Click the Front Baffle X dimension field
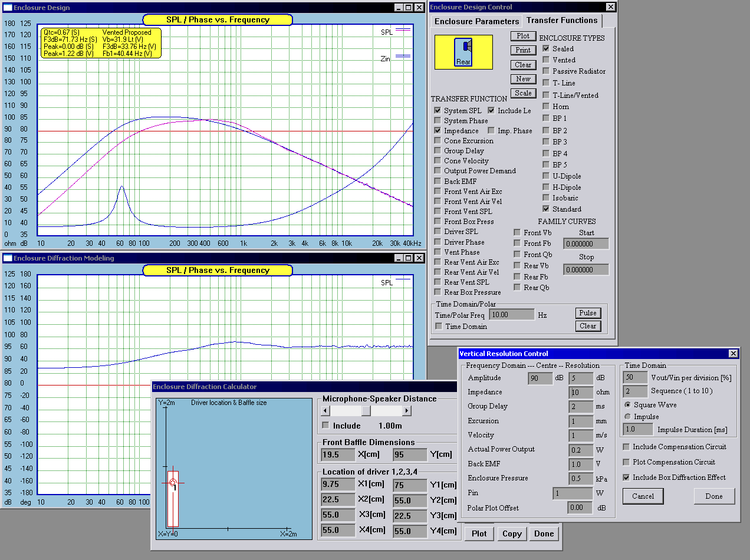 click(338, 454)
